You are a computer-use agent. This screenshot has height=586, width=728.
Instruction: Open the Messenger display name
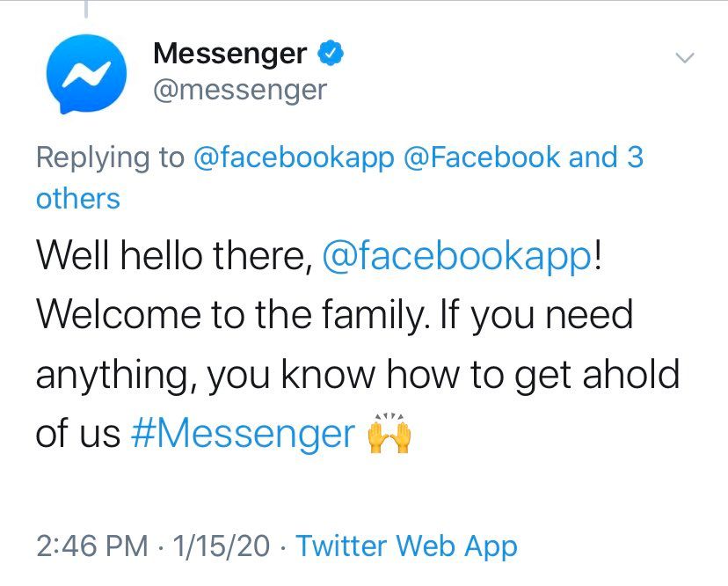229,54
